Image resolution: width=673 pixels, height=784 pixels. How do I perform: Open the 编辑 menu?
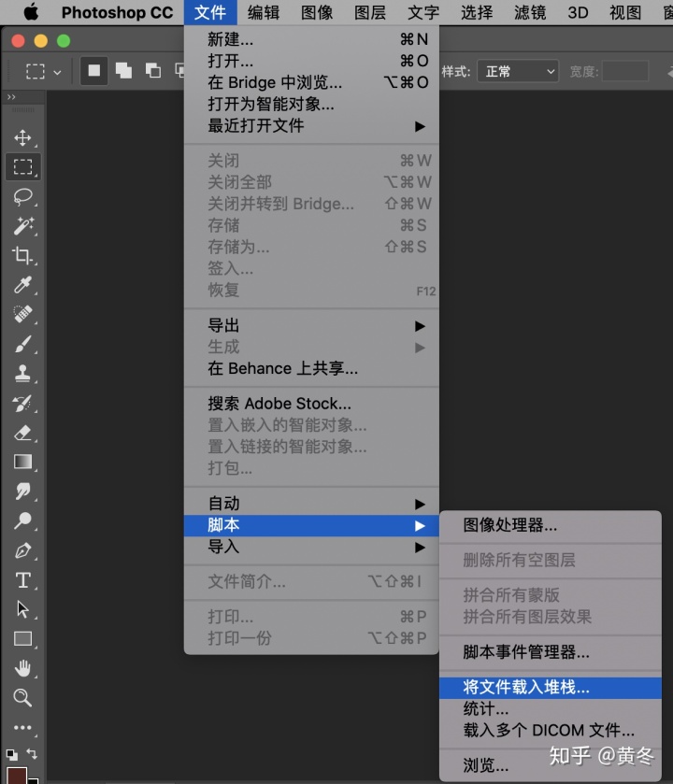pyautogui.click(x=264, y=12)
